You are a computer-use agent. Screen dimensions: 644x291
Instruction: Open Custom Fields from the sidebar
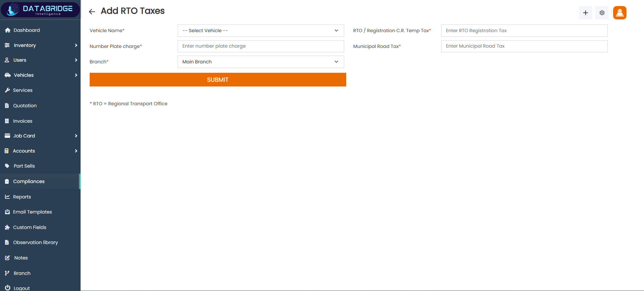pos(40,227)
